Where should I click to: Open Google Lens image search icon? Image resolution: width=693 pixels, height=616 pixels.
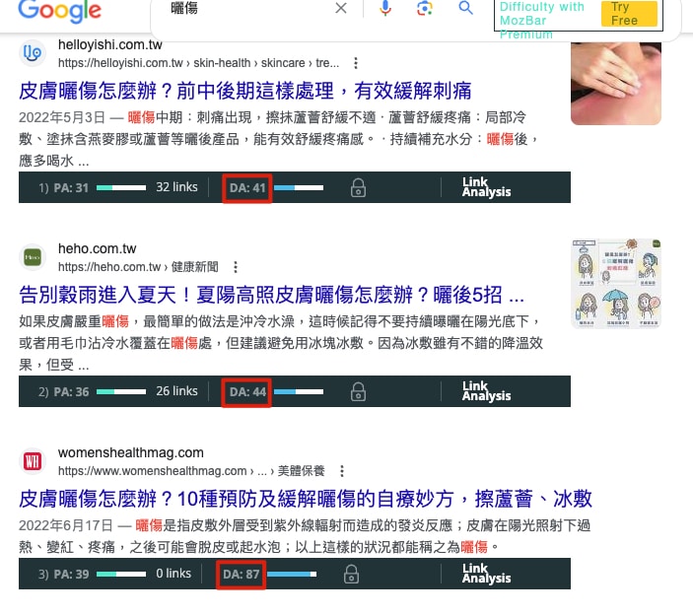pyautogui.click(x=425, y=8)
